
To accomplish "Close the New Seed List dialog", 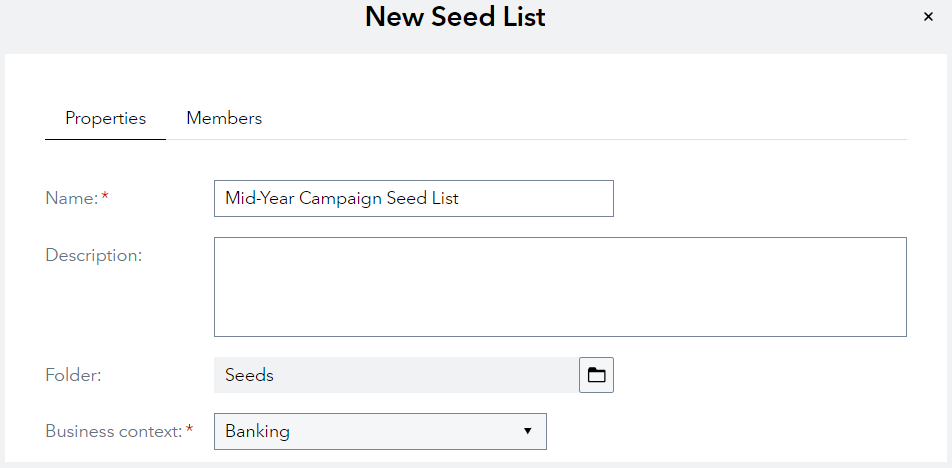I will coord(928,17).
